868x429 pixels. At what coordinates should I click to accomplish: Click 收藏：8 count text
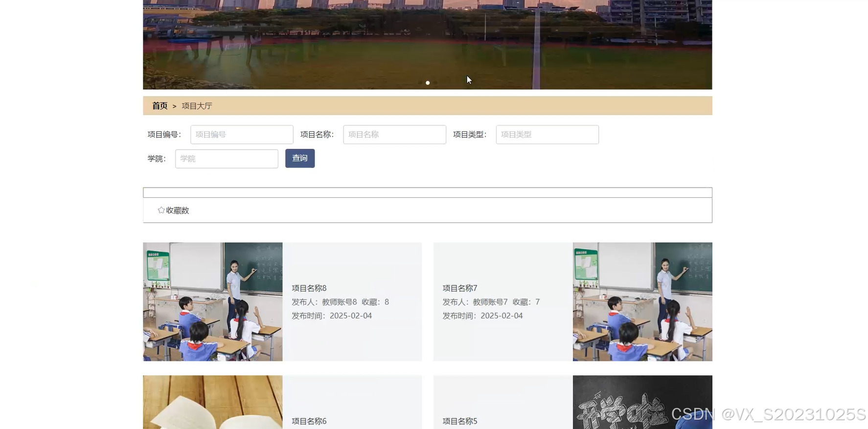pyautogui.click(x=375, y=302)
